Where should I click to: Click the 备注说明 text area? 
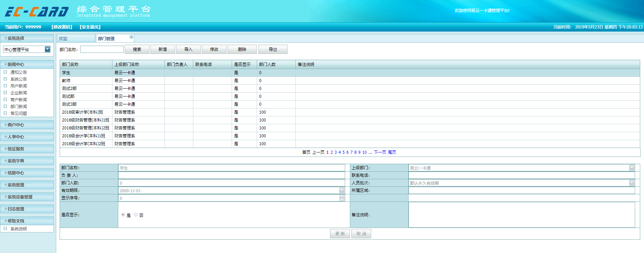(522, 215)
